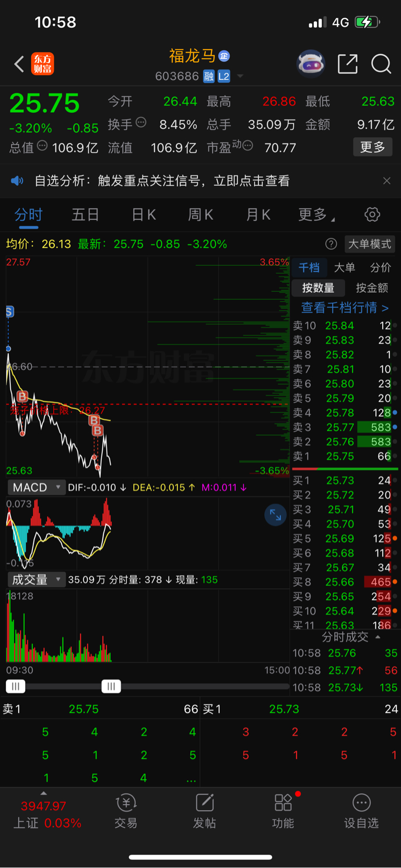Switch to the 月K tab

coord(258,215)
